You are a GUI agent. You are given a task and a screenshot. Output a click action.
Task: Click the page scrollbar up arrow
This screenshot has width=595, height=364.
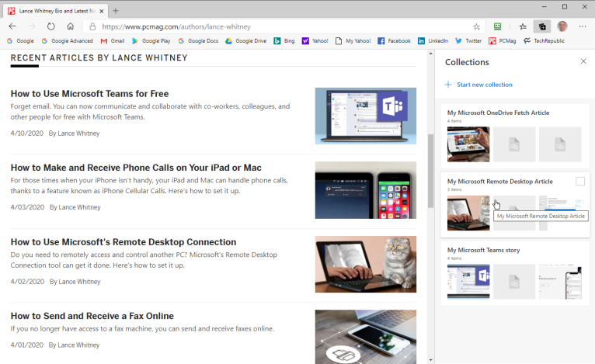tap(430, 54)
